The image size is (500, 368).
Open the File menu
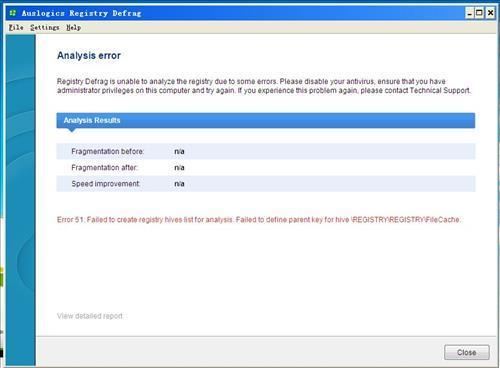pos(16,28)
